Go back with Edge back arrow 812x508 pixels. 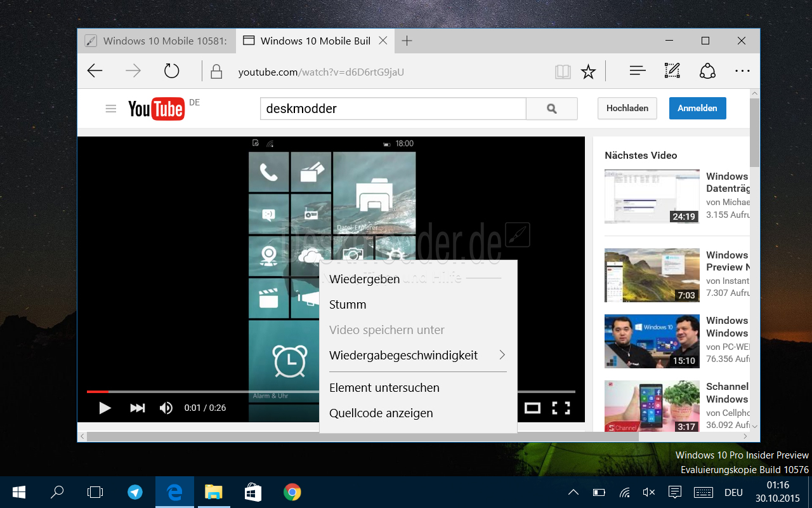point(95,71)
